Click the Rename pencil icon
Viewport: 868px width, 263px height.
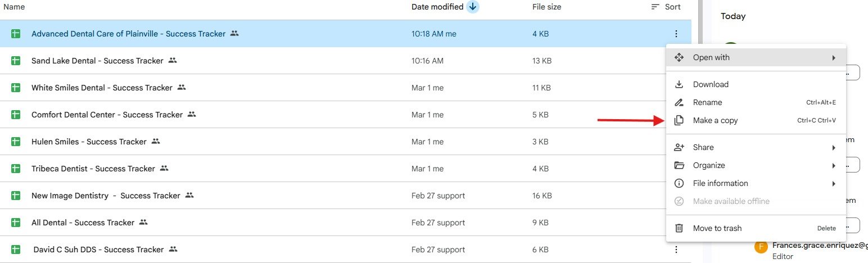(x=679, y=102)
